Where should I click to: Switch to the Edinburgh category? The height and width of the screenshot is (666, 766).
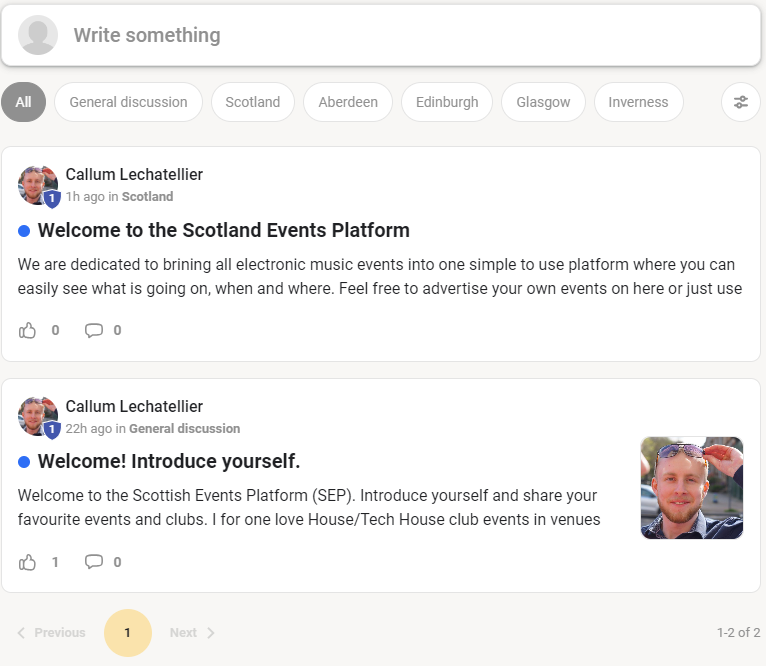447,102
